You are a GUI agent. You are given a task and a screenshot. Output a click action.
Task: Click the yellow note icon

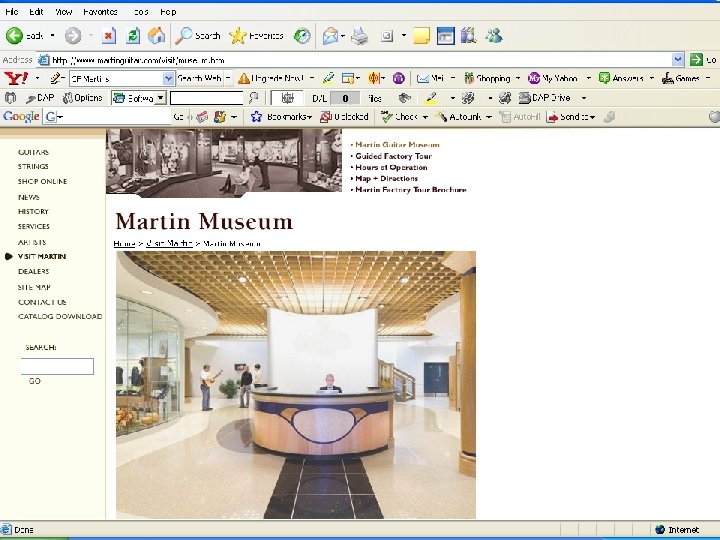point(421,35)
